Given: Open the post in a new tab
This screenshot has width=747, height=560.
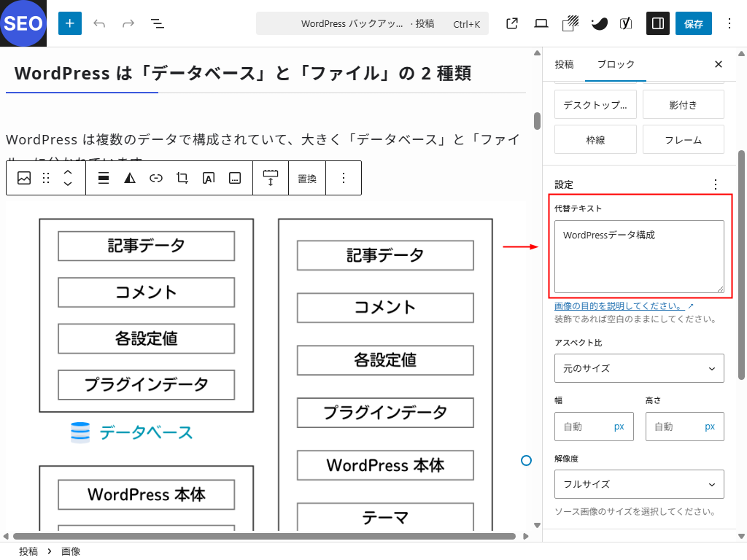Looking at the screenshot, I should (512, 23).
